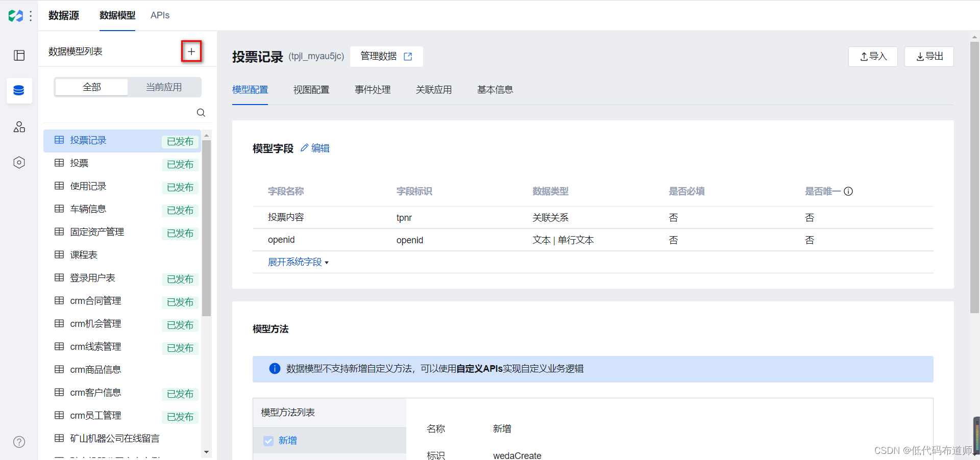The image size is (980, 460).
Task: Click 数据类型 column header
Action: (x=550, y=191)
